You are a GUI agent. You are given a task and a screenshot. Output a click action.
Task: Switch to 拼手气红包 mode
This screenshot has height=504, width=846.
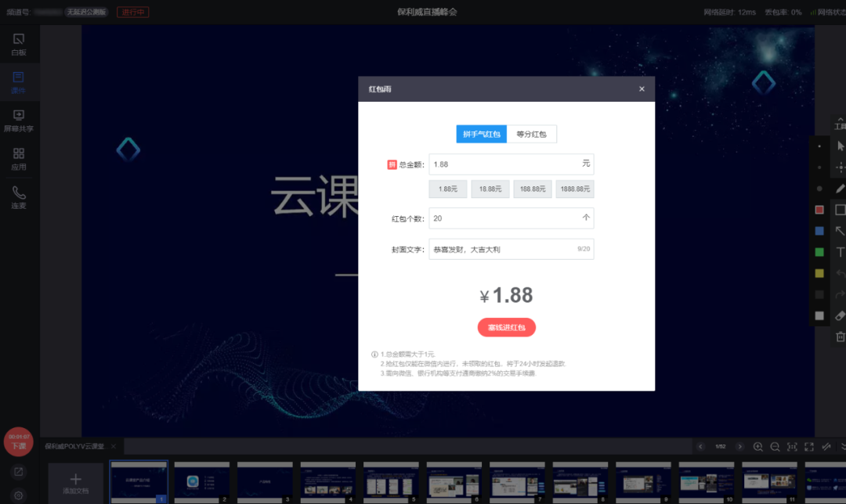point(482,134)
